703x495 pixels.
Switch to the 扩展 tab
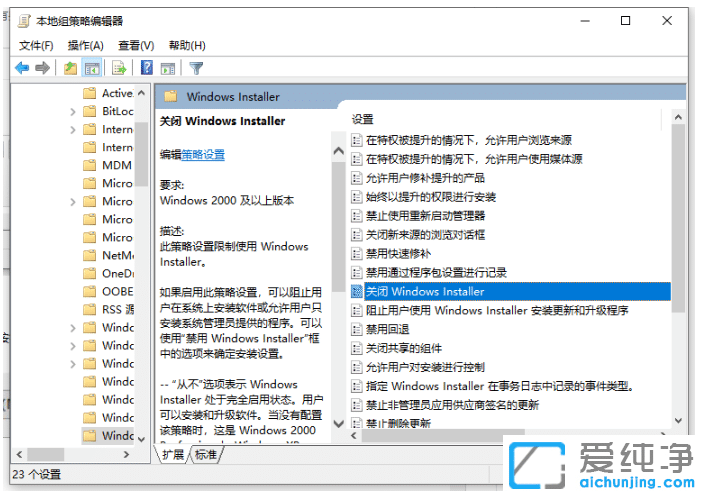(x=173, y=455)
